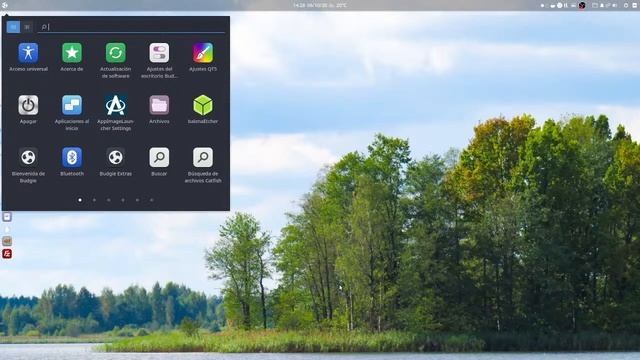Screen dimensions: 640x360
Task: Open the circular power icon in tray
Action: click(626, 5)
